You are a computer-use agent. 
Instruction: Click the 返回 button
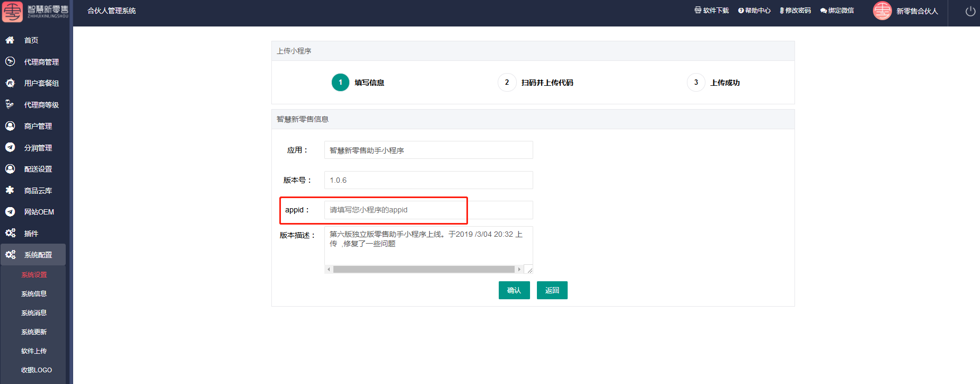click(x=552, y=290)
